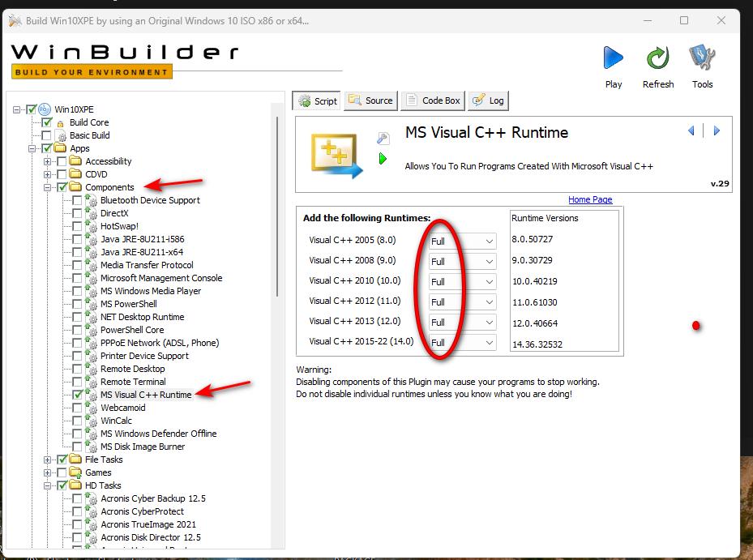Select the Microsoft Management Console entry
This screenshot has width=753, height=560.
click(x=161, y=278)
